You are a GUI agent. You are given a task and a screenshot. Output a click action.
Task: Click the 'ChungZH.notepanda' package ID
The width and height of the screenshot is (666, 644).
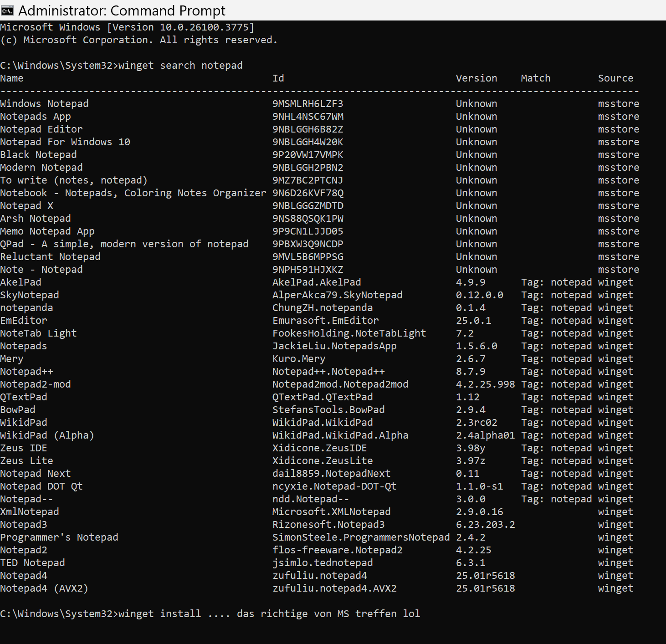click(323, 308)
